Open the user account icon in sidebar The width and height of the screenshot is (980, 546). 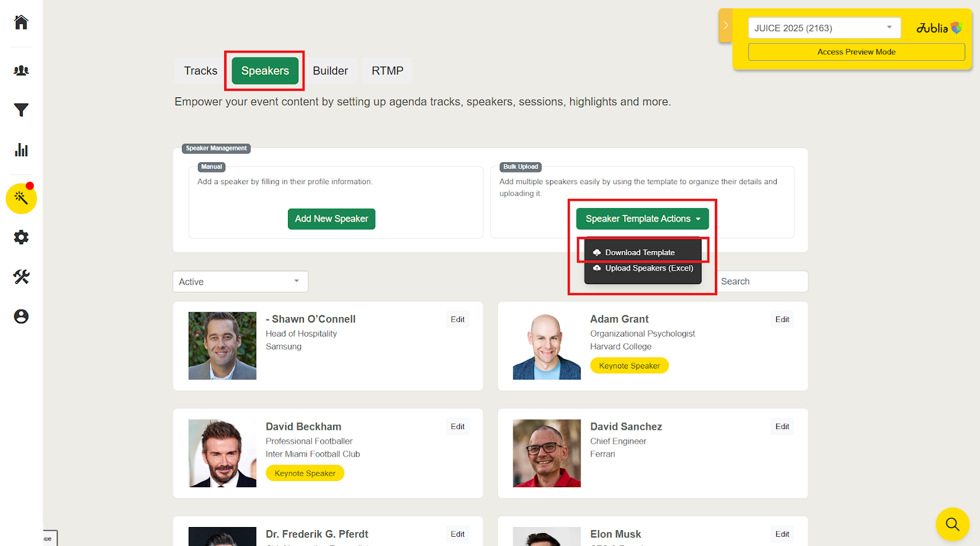(21, 316)
